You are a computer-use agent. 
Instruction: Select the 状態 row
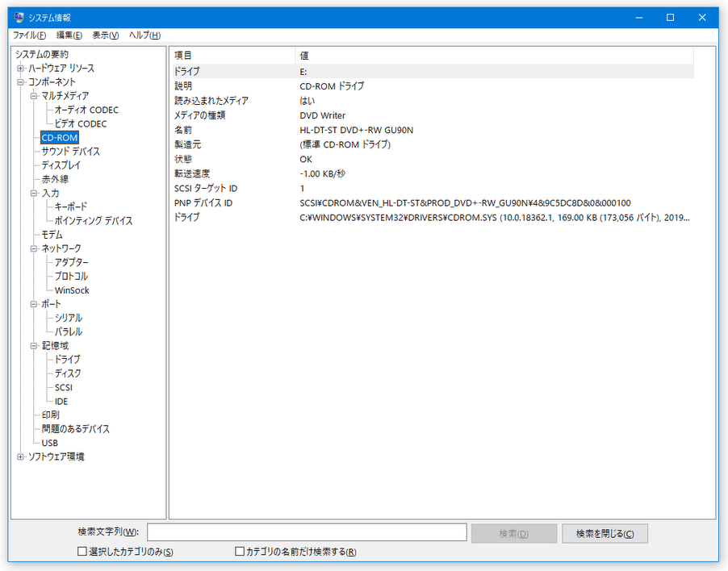point(433,160)
